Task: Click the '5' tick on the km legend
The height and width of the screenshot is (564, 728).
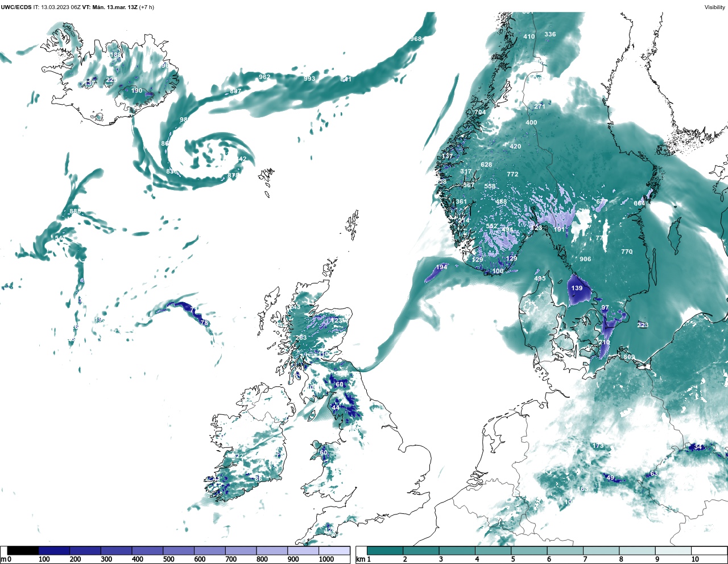Action: tap(514, 559)
